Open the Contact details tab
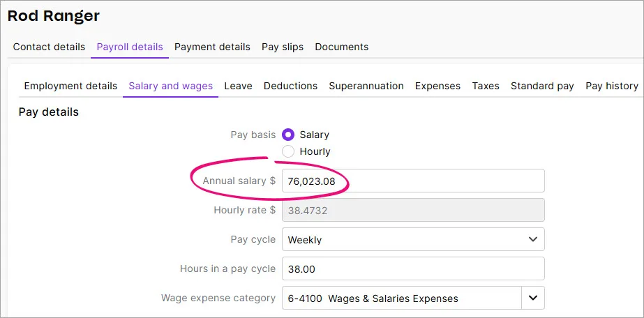Image resolution: width=644 pixels, height=318 pixels. (x=49, y=47)
